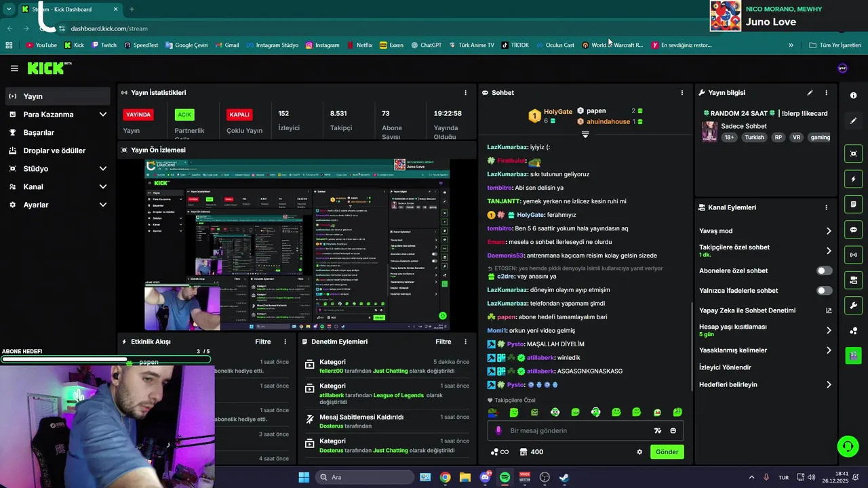The image size is (868, 488).
Task: Open the emoji picker in the chat box
Action: tap(673, 430)
